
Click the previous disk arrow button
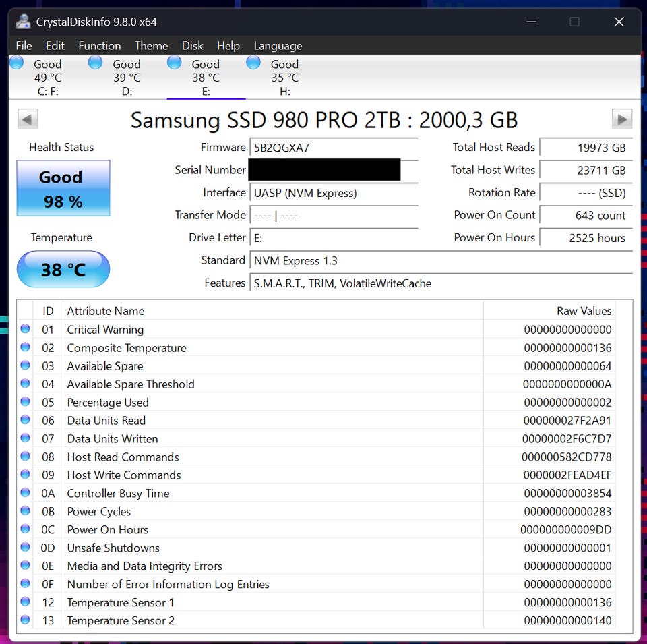pos(28,119)
